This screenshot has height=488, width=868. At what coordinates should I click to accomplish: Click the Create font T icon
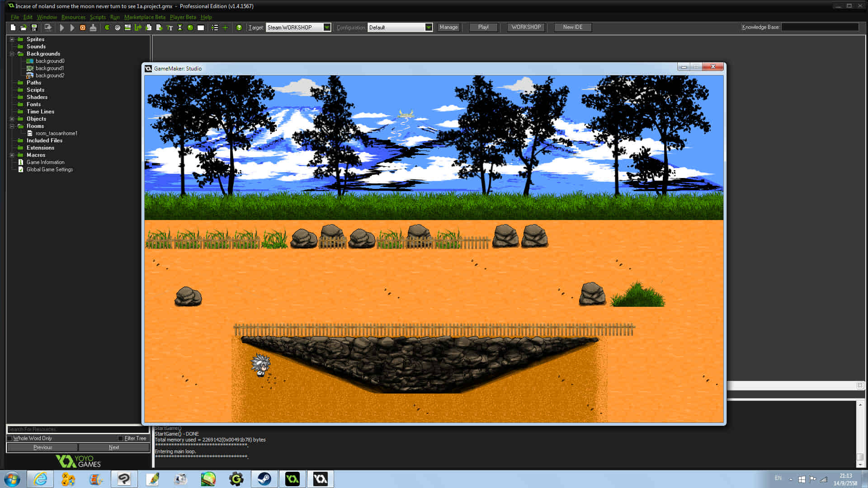(170, 28)
